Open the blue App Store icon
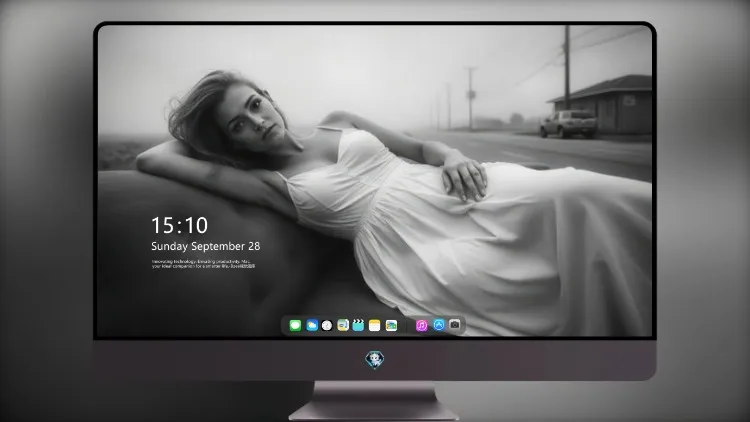The image size is (750, 422). coord(439,325)
